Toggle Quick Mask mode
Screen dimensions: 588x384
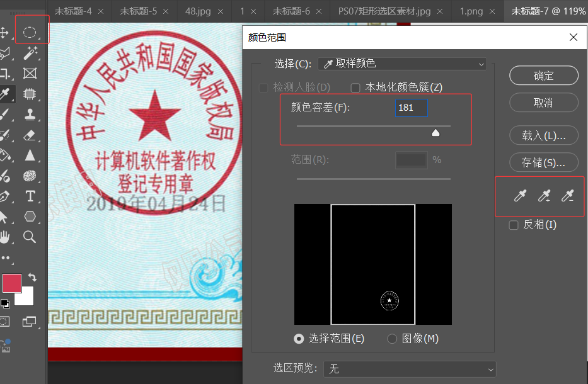click(4, 322)
